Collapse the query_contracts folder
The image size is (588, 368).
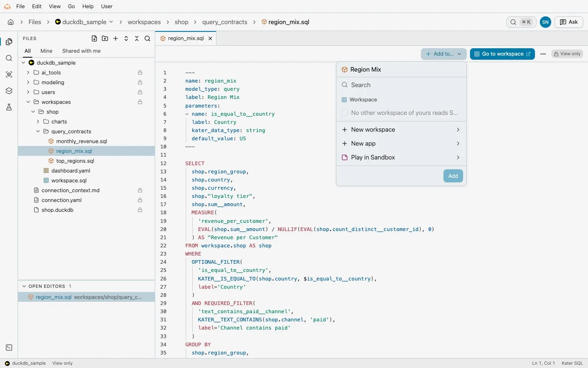(38, 131)
